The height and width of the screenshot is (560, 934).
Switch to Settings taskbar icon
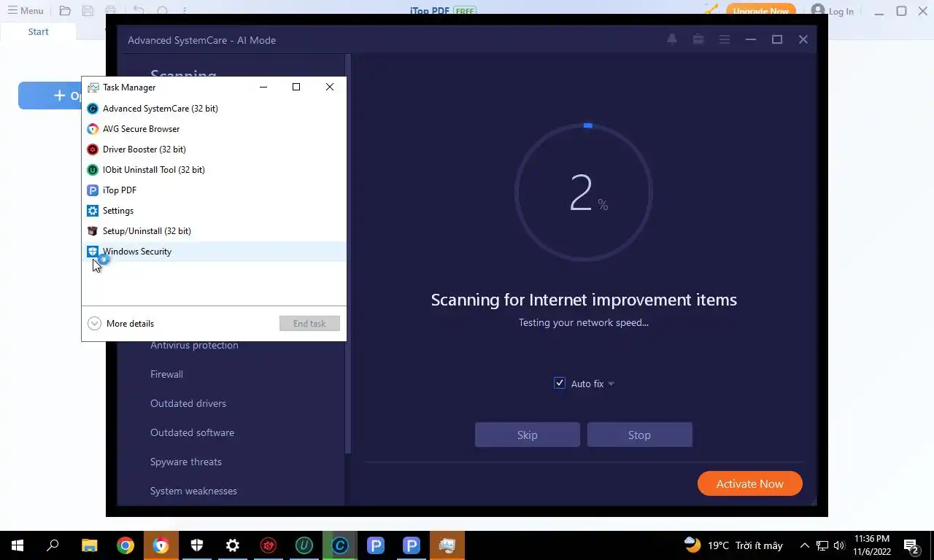tap(233, 545)
